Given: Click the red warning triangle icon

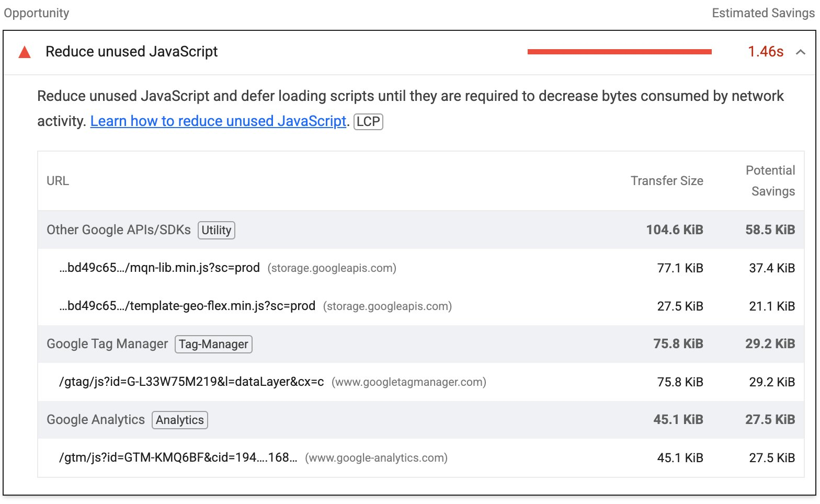Looking at the screenshot, I should (25, 52).
